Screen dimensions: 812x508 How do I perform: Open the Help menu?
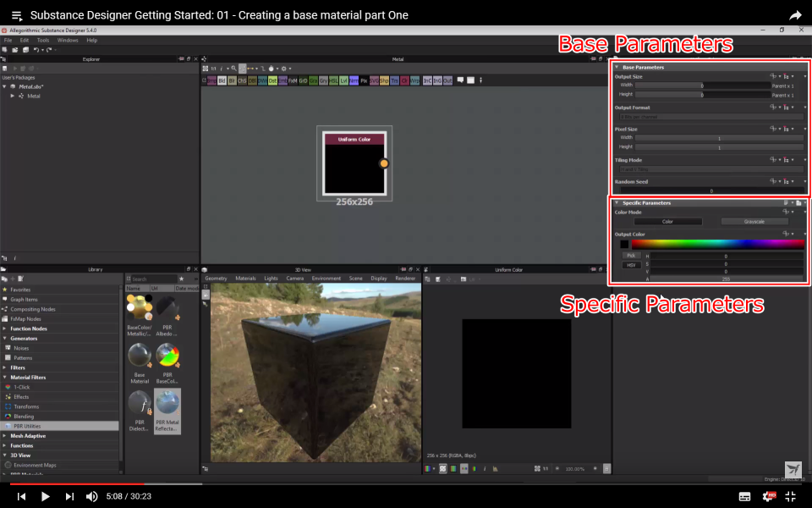pos(91,40)
